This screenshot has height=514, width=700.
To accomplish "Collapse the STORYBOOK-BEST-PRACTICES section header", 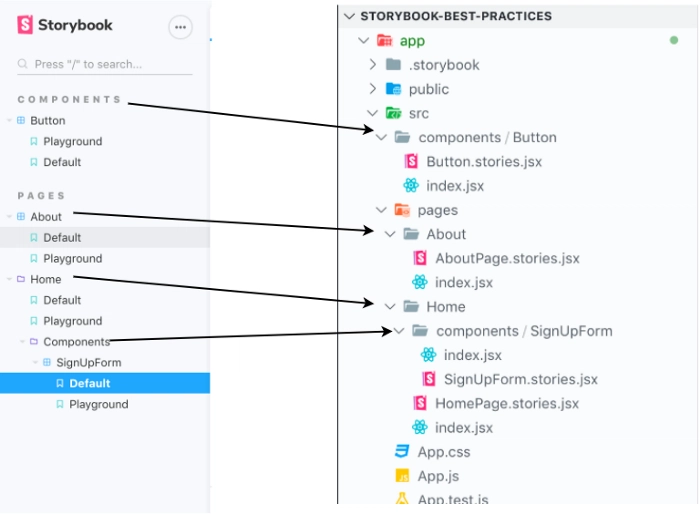I will point(349,17).
